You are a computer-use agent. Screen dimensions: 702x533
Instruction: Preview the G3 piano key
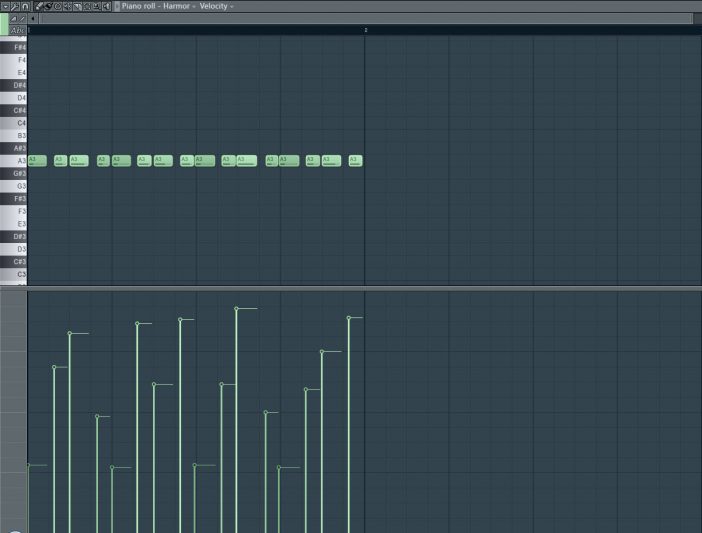(x=13, y=186)
